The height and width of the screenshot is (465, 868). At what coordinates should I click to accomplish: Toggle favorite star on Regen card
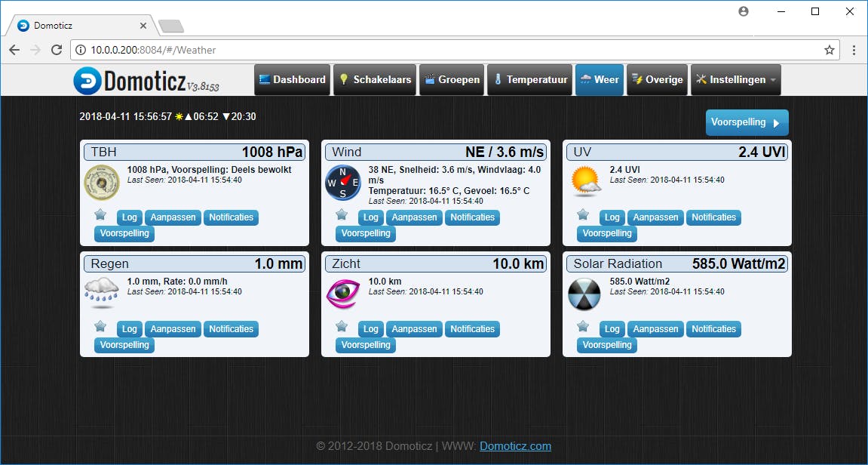coord(100,325)
